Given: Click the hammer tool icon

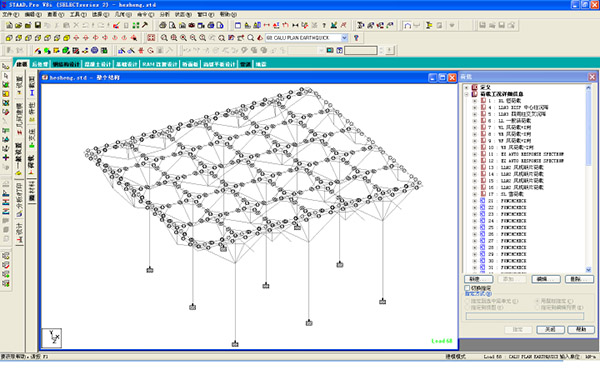Looking at the screenshot, I should click(x=145, y=25).
